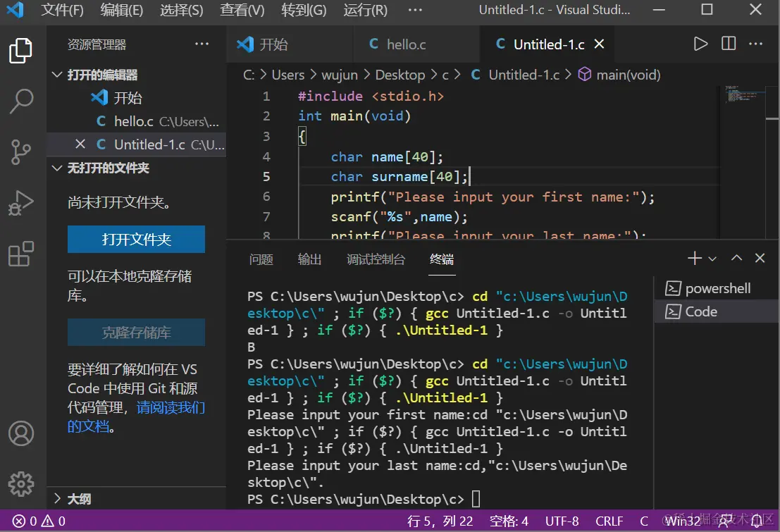
Task: Select the 终端 panel tab
Action: (442, 259)
